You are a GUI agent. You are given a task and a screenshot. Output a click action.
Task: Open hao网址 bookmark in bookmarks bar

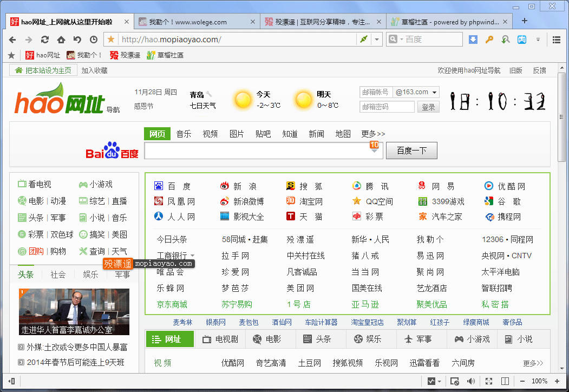[43, 55]
